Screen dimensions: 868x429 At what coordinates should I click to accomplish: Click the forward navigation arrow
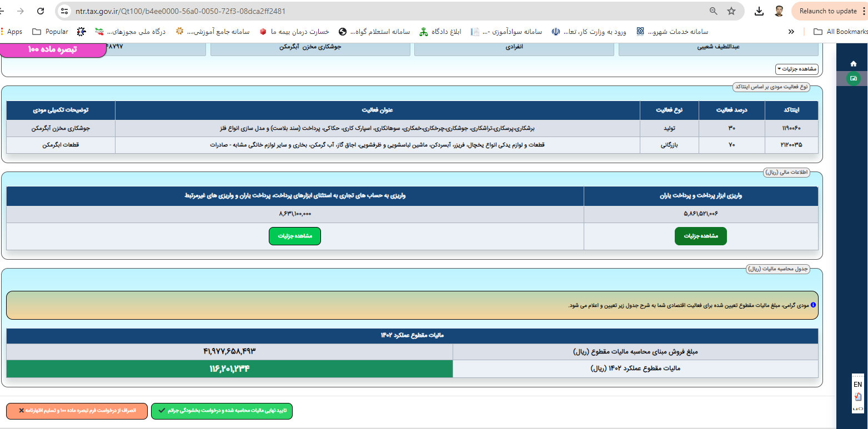click(21, 11)
